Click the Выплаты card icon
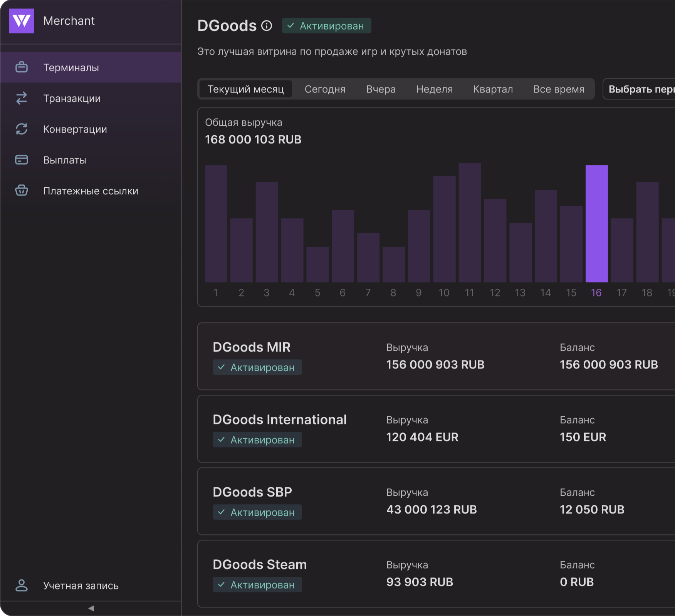 tap(22, 160)
